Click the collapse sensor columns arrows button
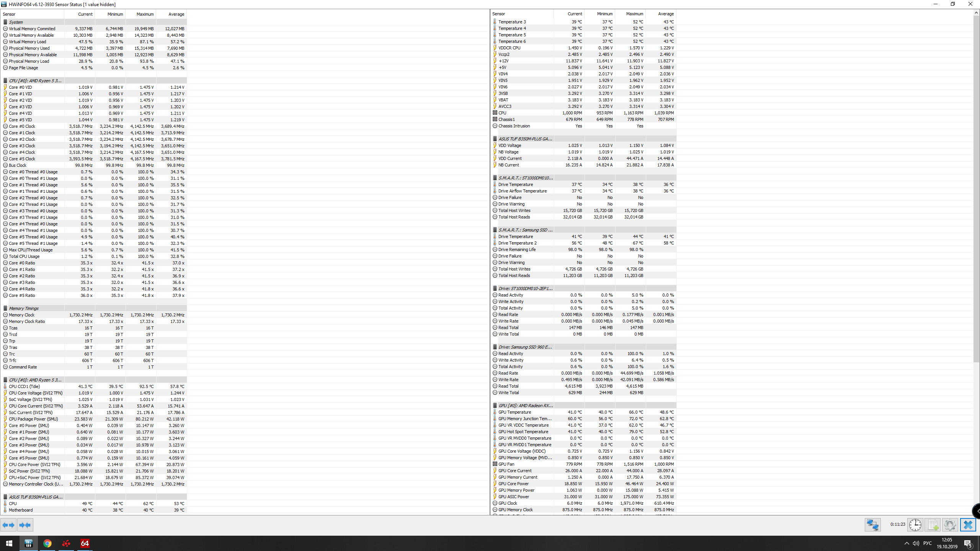The image size is (980, 551). coord(25,525)
